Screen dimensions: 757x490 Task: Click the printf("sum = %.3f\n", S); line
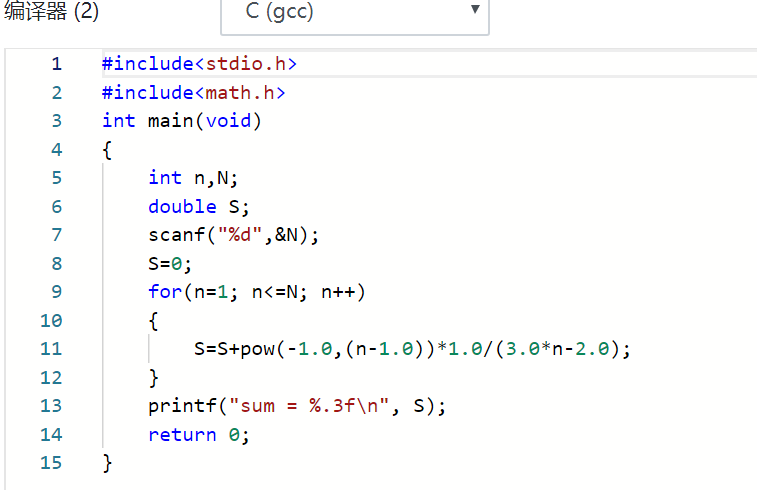tap(297, 406)
